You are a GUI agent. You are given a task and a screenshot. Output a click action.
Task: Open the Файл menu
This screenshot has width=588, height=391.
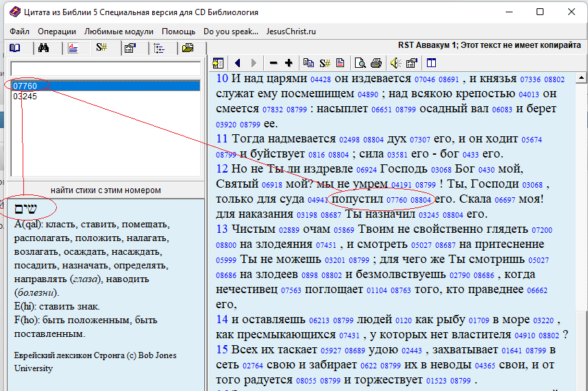coord(20,31)
